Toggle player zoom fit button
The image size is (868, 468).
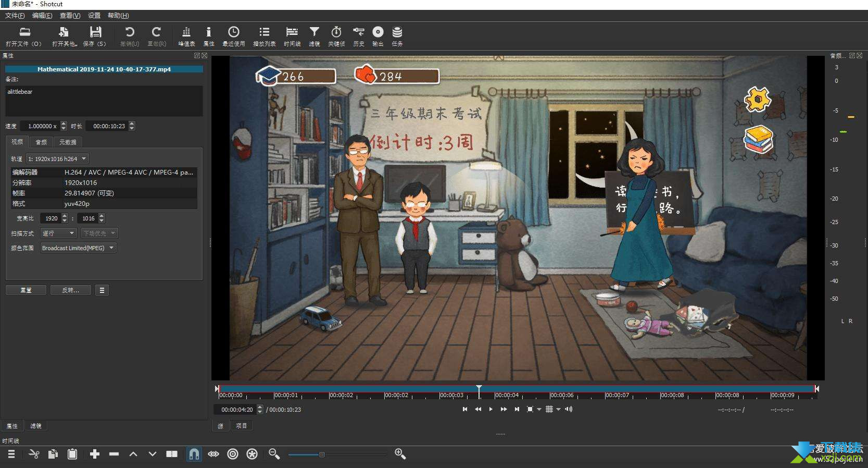point(530,409)
